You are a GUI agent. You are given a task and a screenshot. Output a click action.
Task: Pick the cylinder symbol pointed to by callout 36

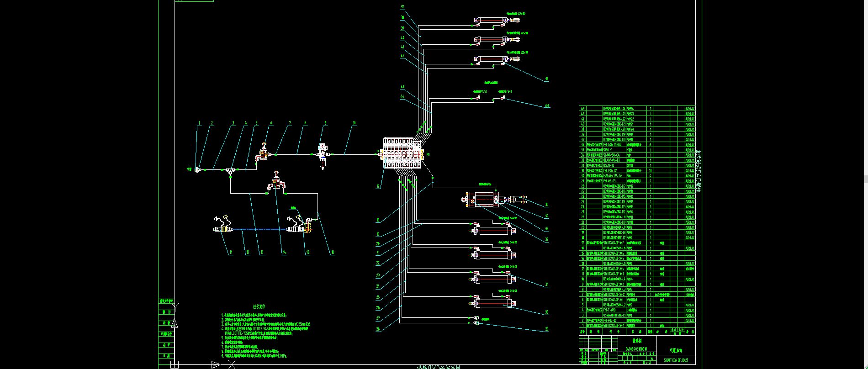(498, 60)
